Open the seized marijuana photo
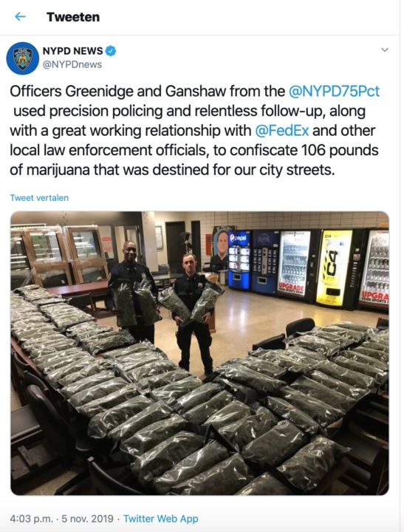This screenshot has width=404, height=532. [x=200, y=353]
